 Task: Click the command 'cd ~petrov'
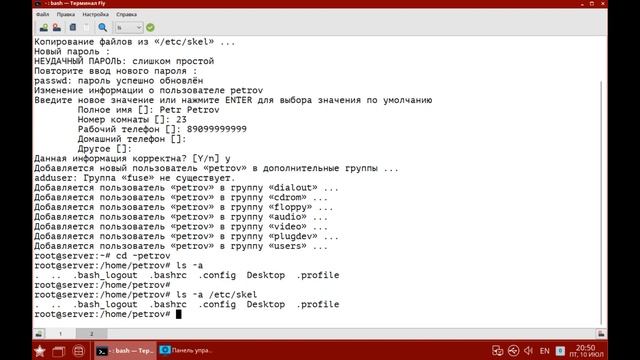point(143,256)
